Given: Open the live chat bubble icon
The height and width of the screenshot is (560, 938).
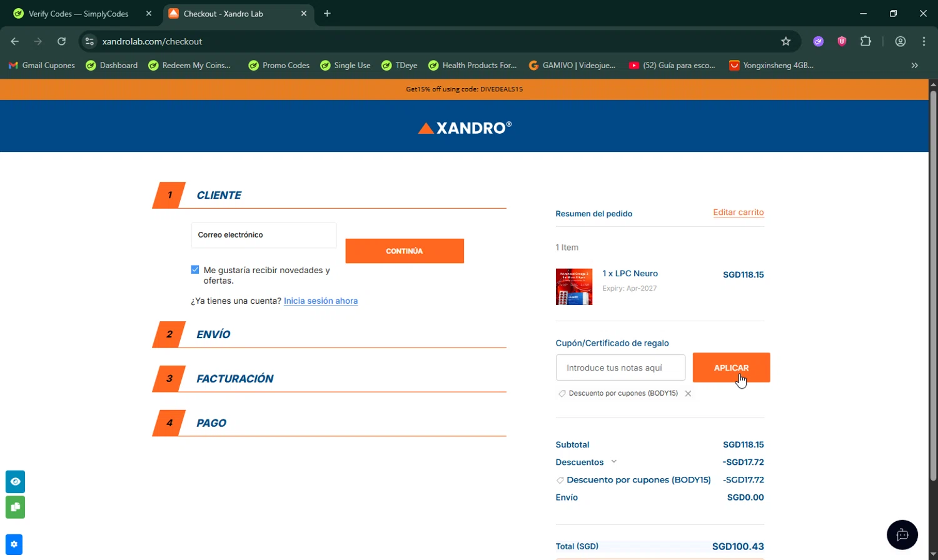Looking at the screenshot, I should 902,535.
